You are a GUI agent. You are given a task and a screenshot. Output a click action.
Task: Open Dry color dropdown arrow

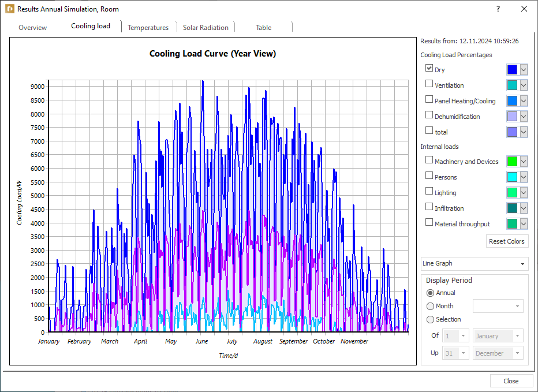click(524, 69)
